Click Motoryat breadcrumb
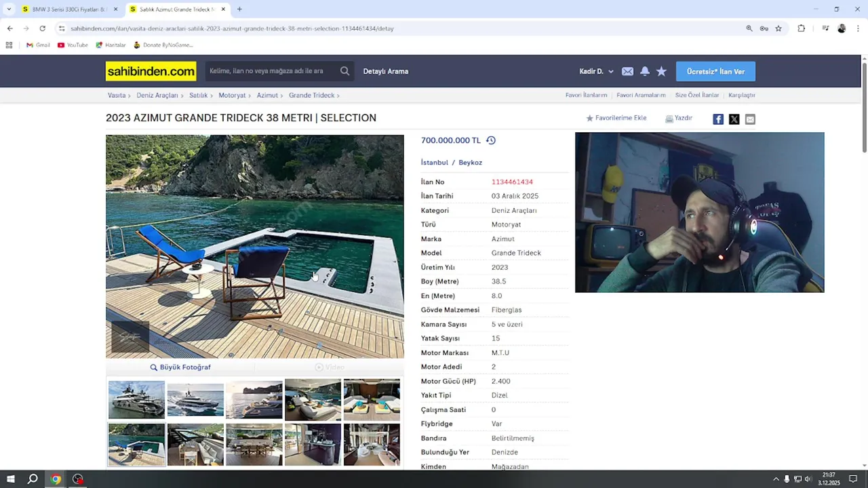 [232, 96]
